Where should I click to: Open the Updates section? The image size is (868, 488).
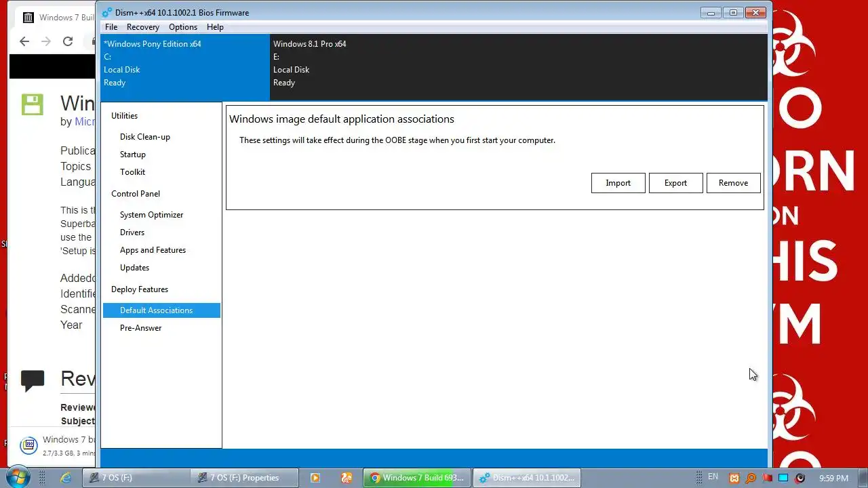pyautogui.click(x=134, y=268)
